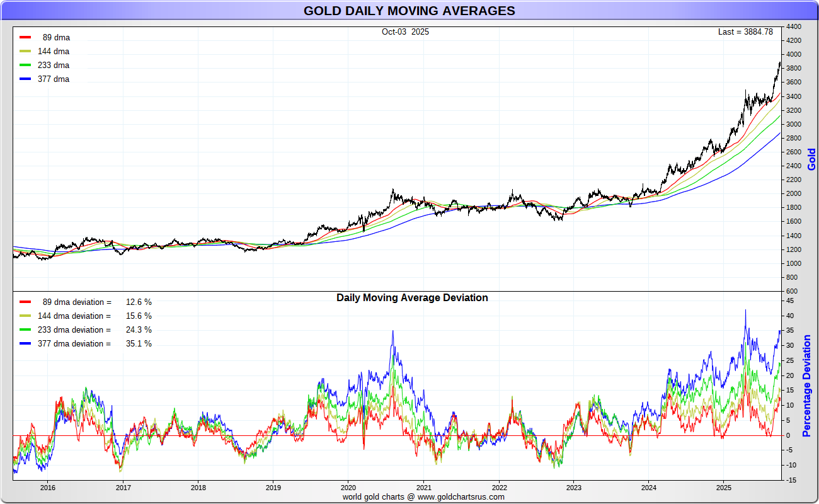The width and height of the screenshot is (819, 504).
Task: Click the 233 dma legend label
Action: (x=54, y=66)
